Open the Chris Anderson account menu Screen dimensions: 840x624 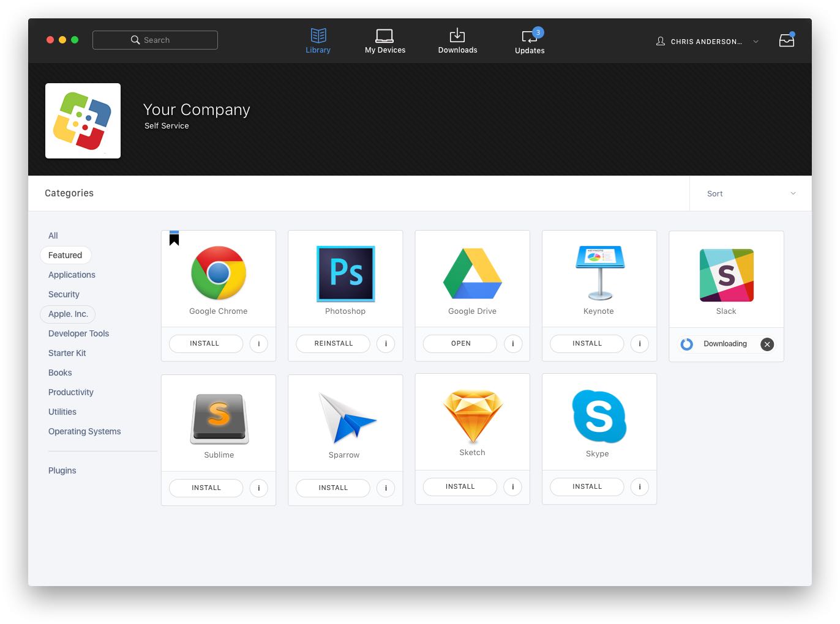707,42
